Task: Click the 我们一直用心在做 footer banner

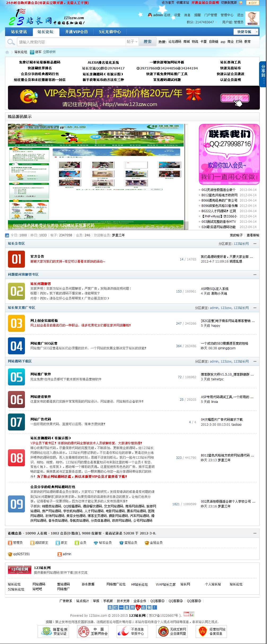Action: click(x=132, y=607)
